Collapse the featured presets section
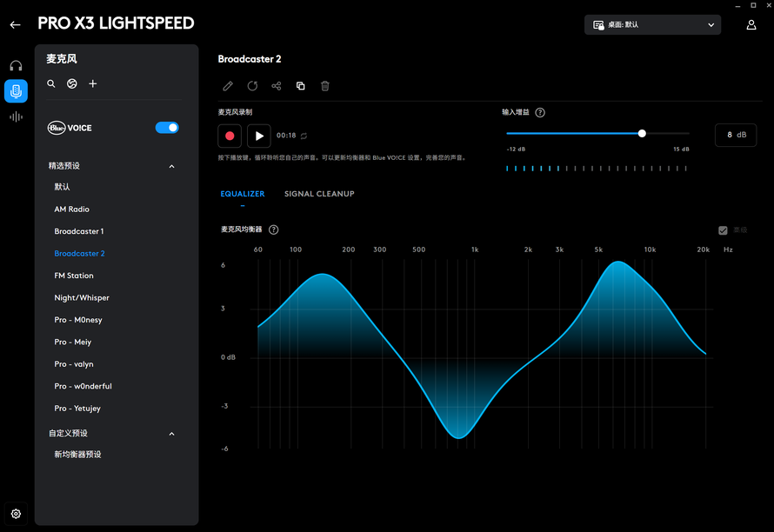 [x=172, y=166]
